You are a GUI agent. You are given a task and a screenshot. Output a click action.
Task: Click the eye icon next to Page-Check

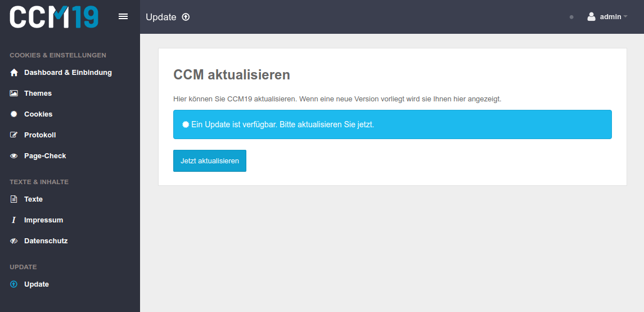click(14, 156)
